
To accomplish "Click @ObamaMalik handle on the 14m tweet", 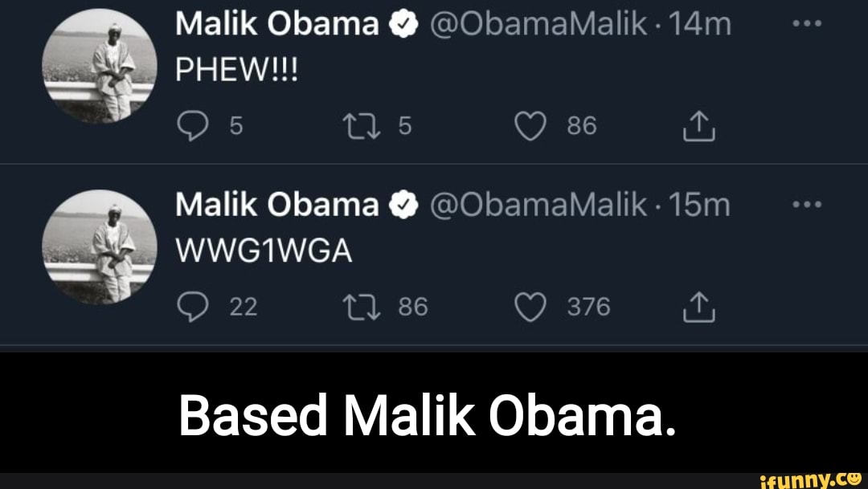I will click(x=538, y=26).
